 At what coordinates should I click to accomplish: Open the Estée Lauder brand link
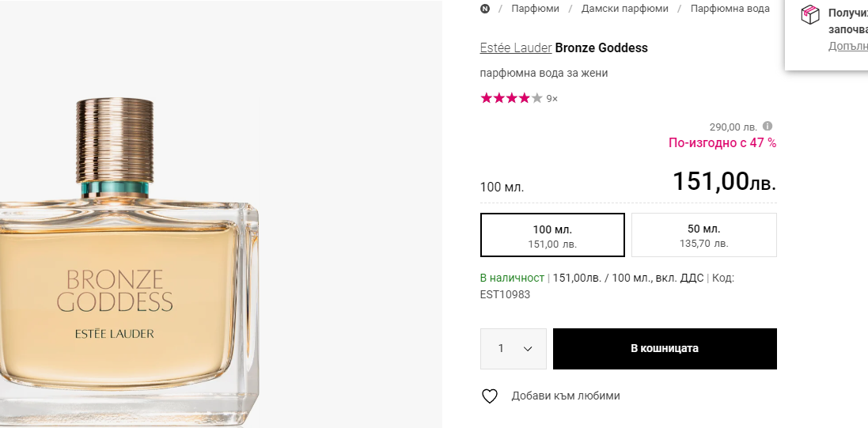[516, 47]
